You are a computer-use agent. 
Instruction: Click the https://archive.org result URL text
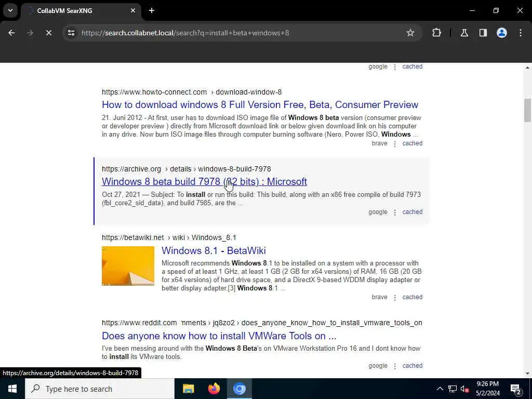131,169
